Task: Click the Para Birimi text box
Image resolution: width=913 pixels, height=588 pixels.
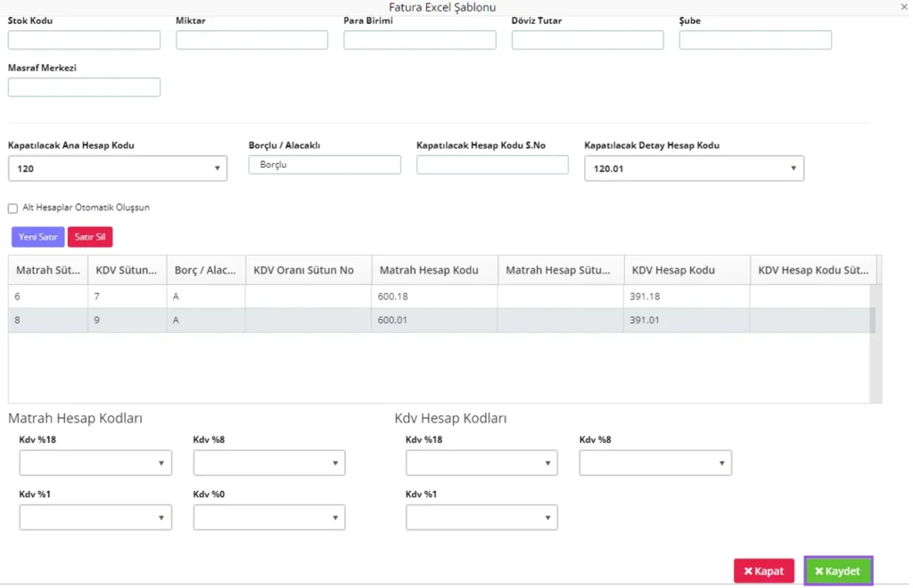Action: coord(419,39)
